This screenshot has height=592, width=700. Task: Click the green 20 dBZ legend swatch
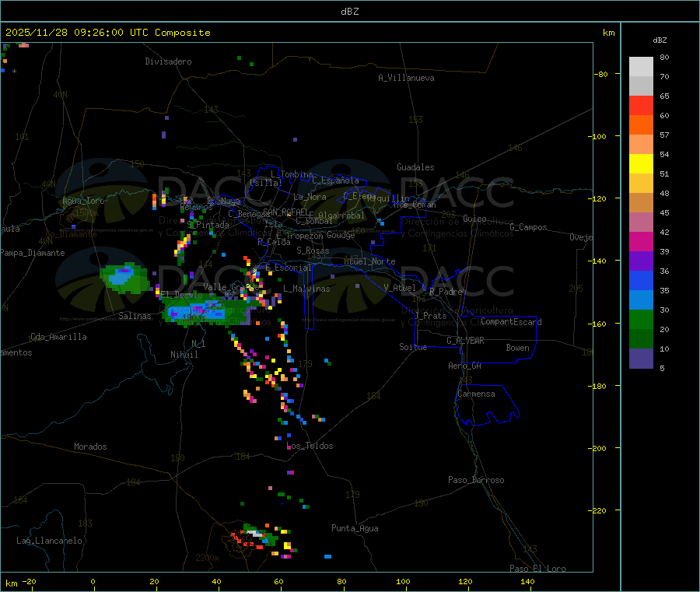click(x=641, y=319)
